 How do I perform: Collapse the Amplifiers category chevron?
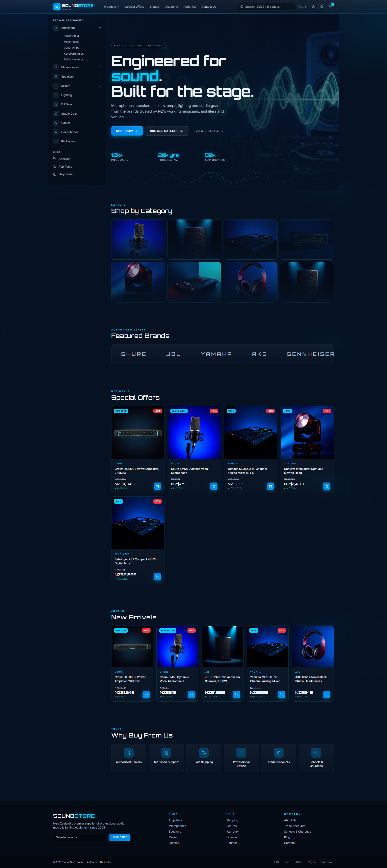(x=100, y=28)
